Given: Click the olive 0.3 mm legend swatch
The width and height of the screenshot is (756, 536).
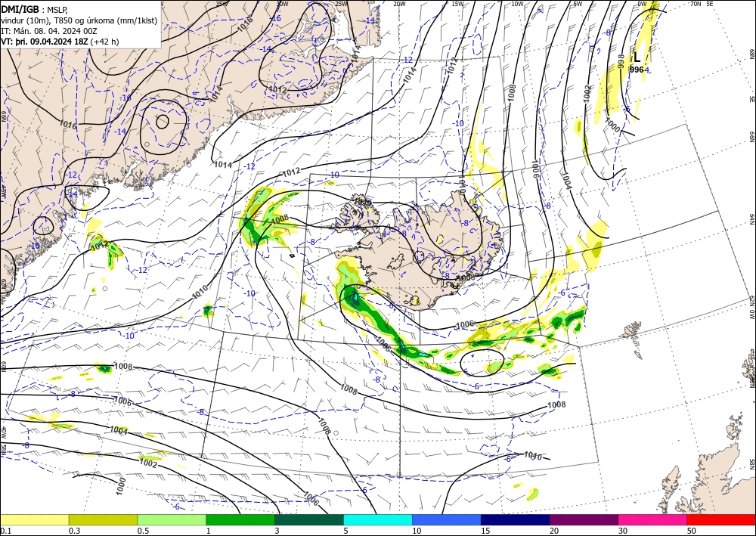Looking at the screenshot, I should click(x=103, y=519).
